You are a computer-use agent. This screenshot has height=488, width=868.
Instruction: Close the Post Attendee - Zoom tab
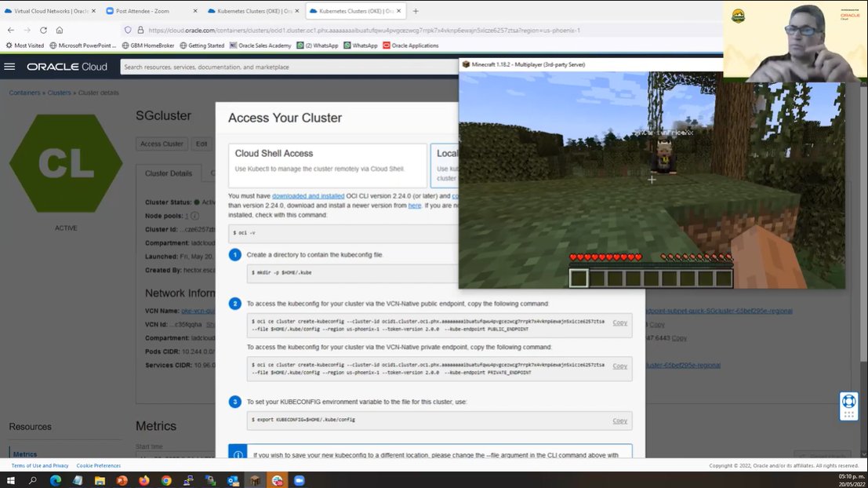pyautogui.click(x=195, y=10)
